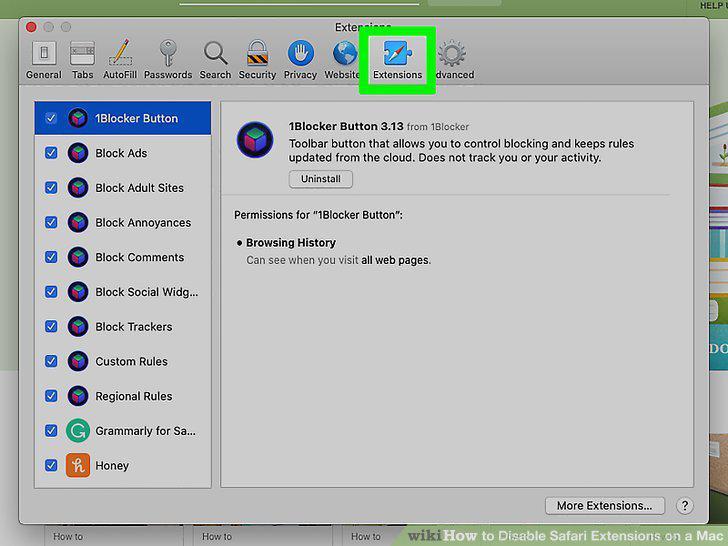Select the AutoFill pencil icon
Screen dimensions: 728x546
[x=120, y=52]
